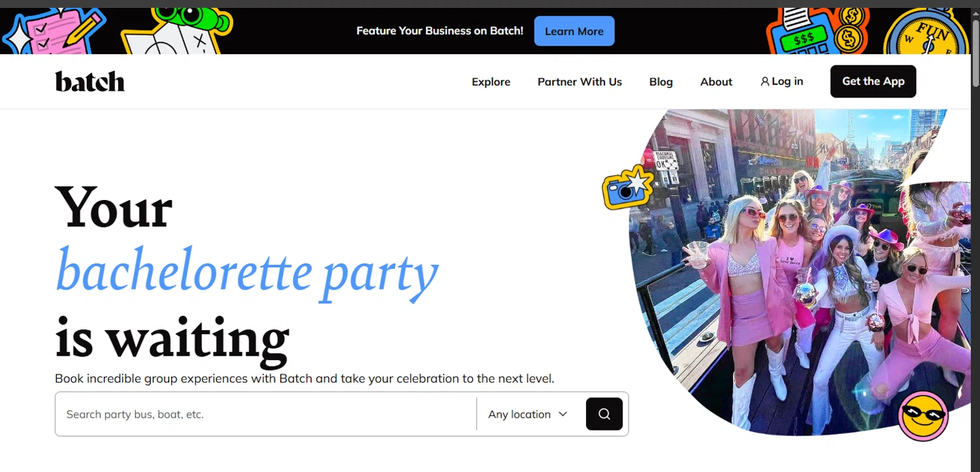Open the Any location dropdown
Screen dimensions: 980x472
tap(528, 414)
